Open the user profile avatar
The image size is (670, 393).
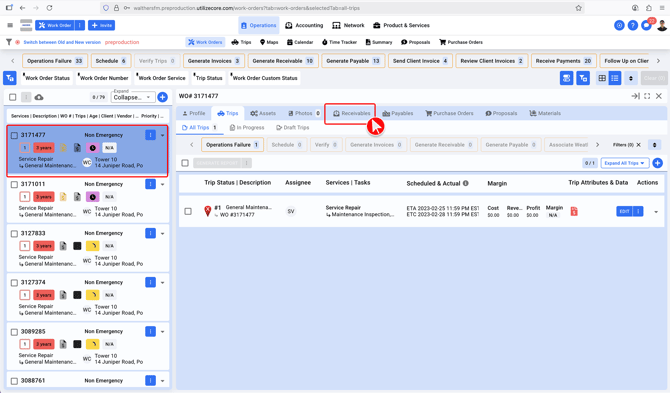click(662, 25)
